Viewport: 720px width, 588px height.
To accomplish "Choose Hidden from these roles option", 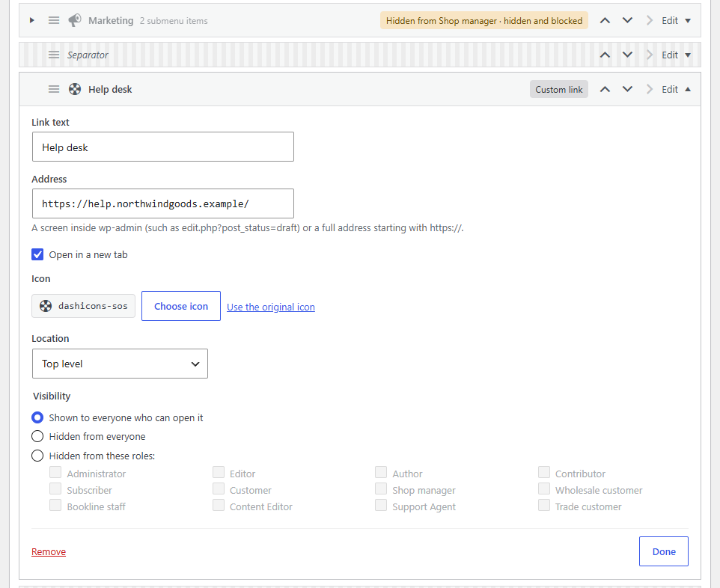I will [x=37, y=456].
